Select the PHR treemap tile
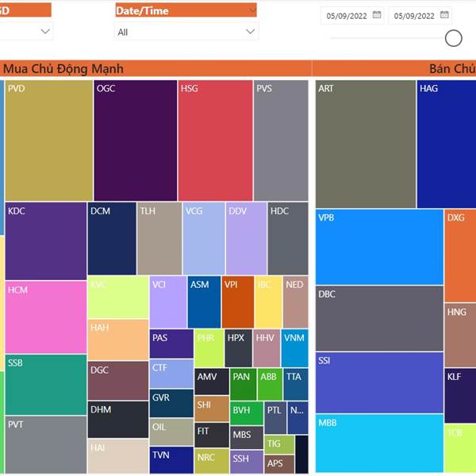 click(x=209, y=348)
